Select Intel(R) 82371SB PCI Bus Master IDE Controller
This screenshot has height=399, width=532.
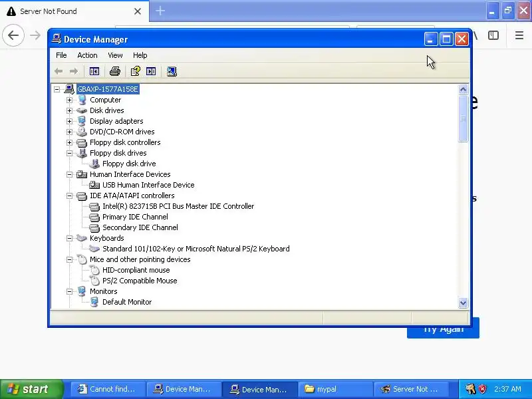pyautogui.click(x=178, y=206)
